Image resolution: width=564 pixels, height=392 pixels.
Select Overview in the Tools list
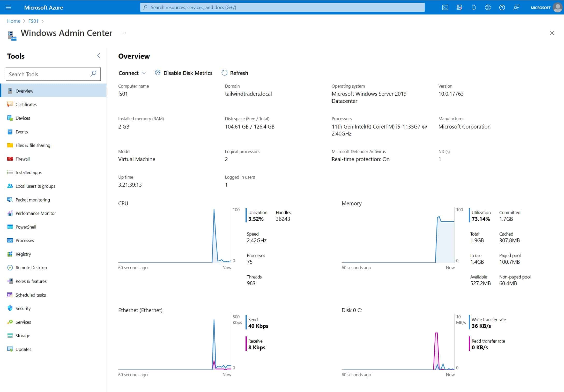pos(24,91)
